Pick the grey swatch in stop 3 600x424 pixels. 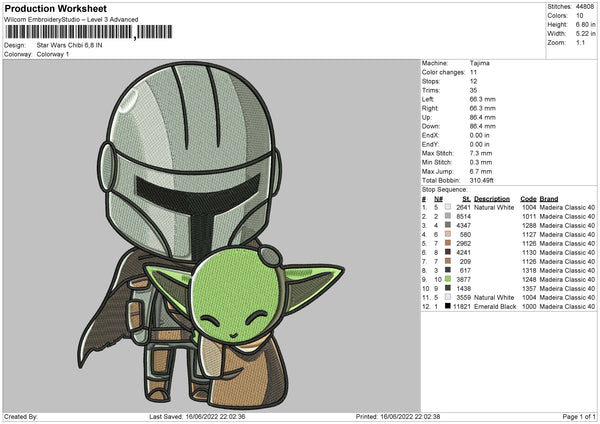click(448, 225)
